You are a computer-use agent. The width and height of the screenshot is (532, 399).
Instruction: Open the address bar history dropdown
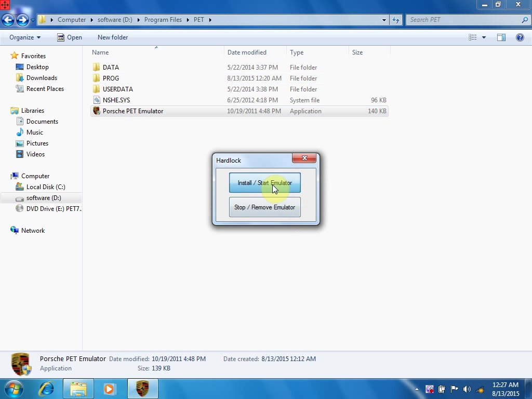(x=384, y=20)
